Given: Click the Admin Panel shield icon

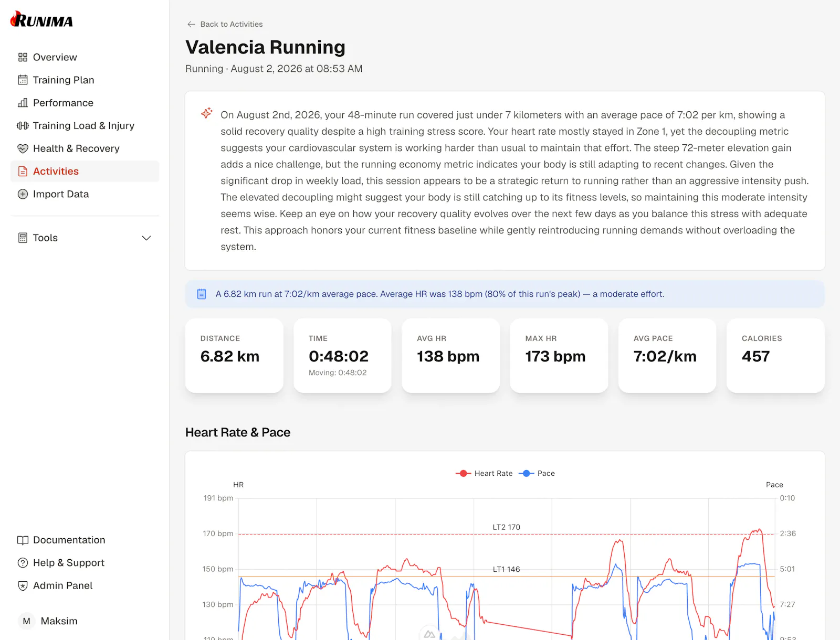Looking at the screenshot, I should coord(23,585).
